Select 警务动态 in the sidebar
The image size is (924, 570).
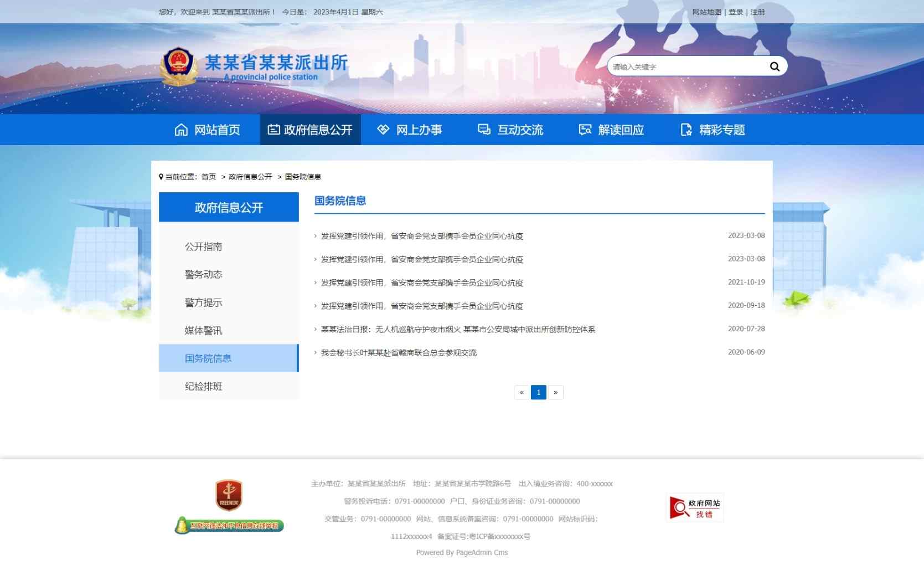(203, 274)
